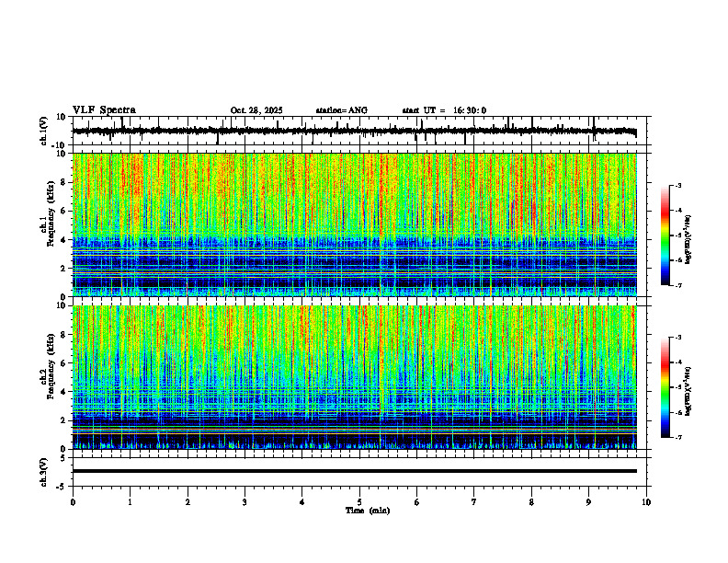Click the "5" tick on the time axis
The image size is (728, 563).
(x=359, y=502)
